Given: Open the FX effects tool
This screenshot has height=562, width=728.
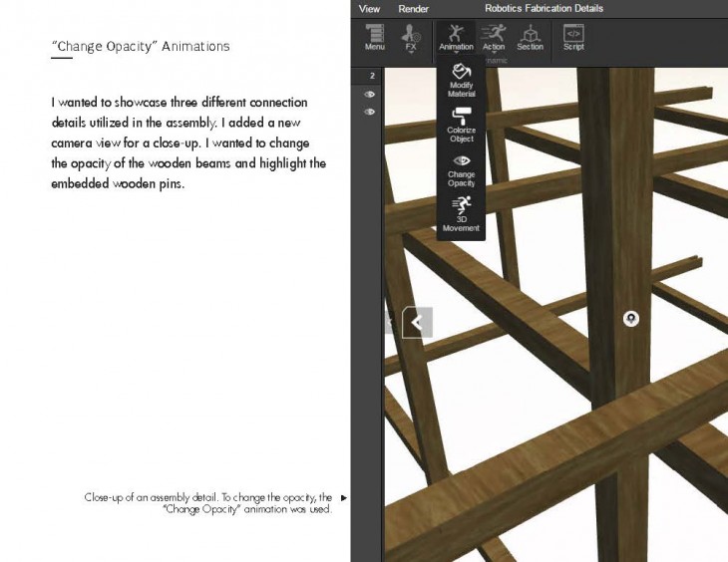Looking at the screenshot, I should point(410,36).
